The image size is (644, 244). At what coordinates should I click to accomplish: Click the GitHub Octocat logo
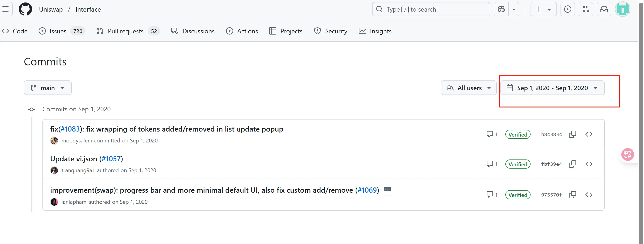(x=25, y=9)
